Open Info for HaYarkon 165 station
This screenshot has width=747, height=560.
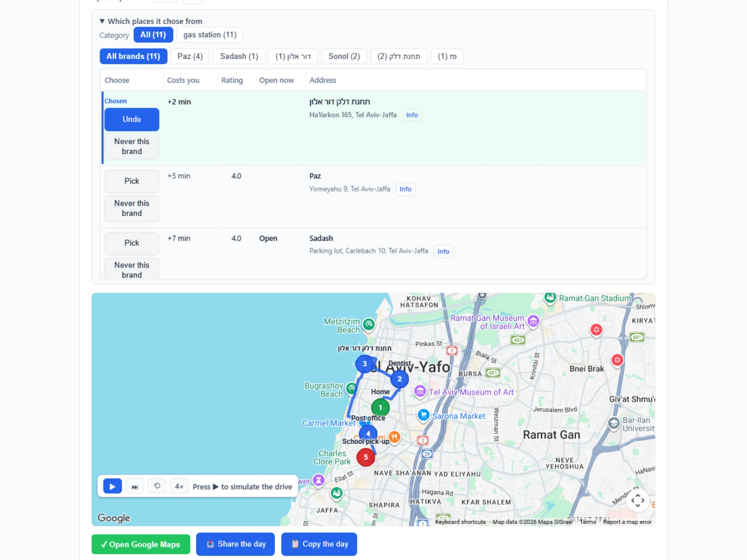[x=412, y=115]
